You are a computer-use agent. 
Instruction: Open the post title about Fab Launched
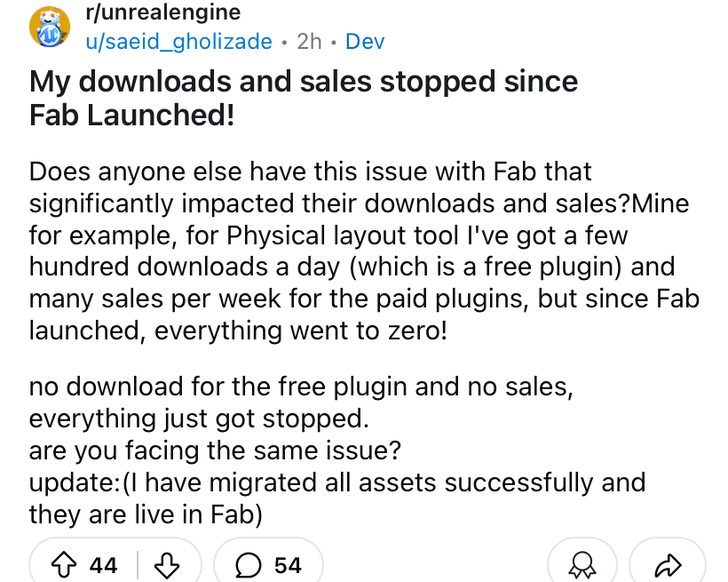304,98
